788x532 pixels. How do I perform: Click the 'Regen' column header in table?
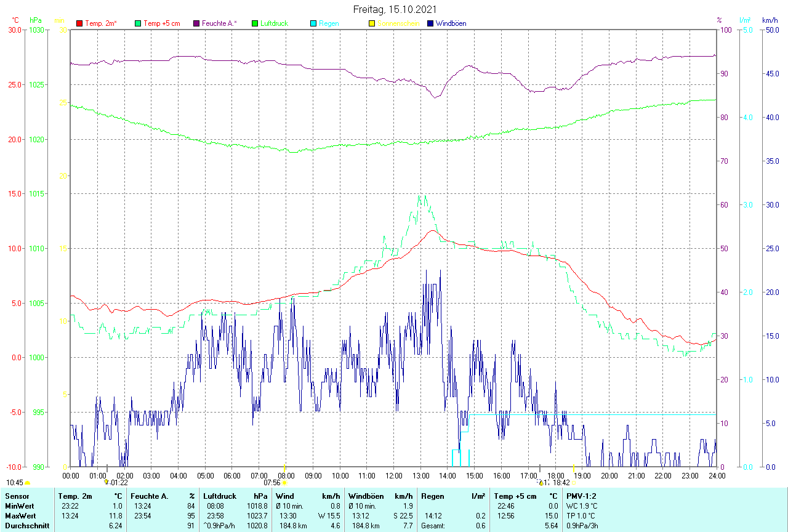click(x=433, y=496)
